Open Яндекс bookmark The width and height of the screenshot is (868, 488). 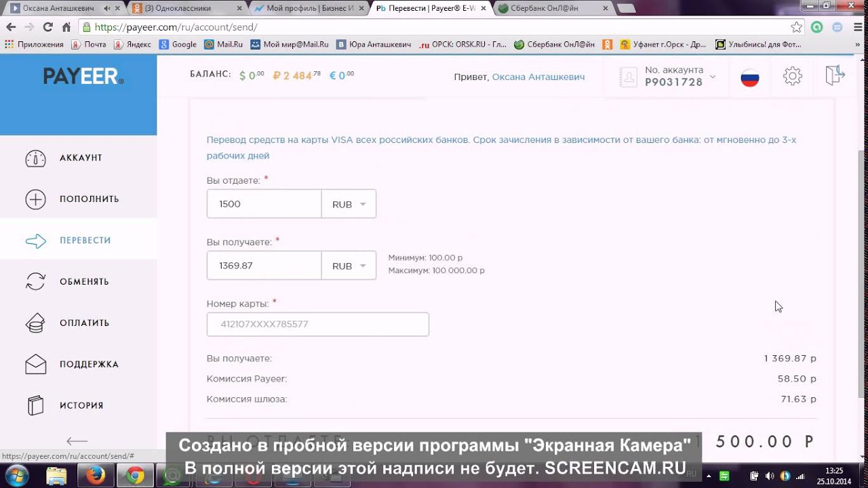(x=133, y=45)
